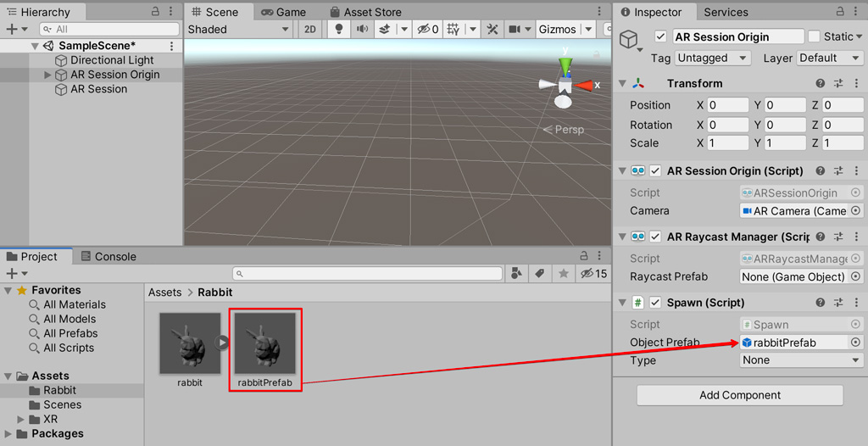Collapse AR Raycast Manager component
Image resolution: width=868 pixels, height=446 pixels.
point(623,237)
